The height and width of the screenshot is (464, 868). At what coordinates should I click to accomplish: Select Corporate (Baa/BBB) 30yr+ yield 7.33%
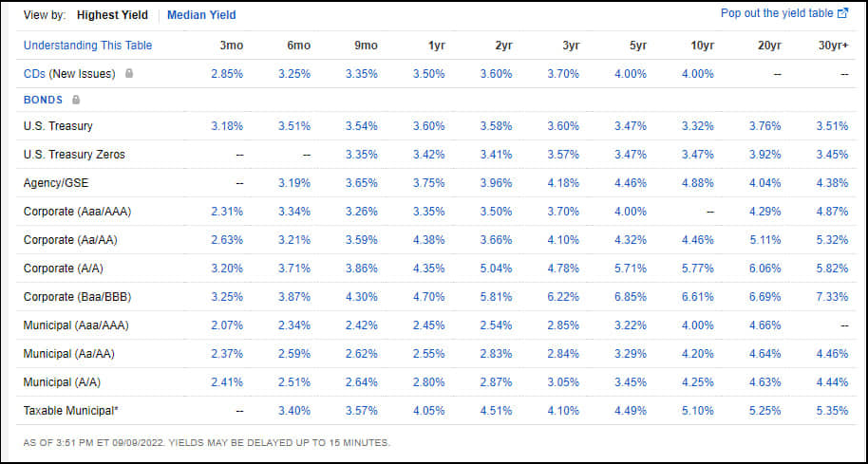point(833,297)
